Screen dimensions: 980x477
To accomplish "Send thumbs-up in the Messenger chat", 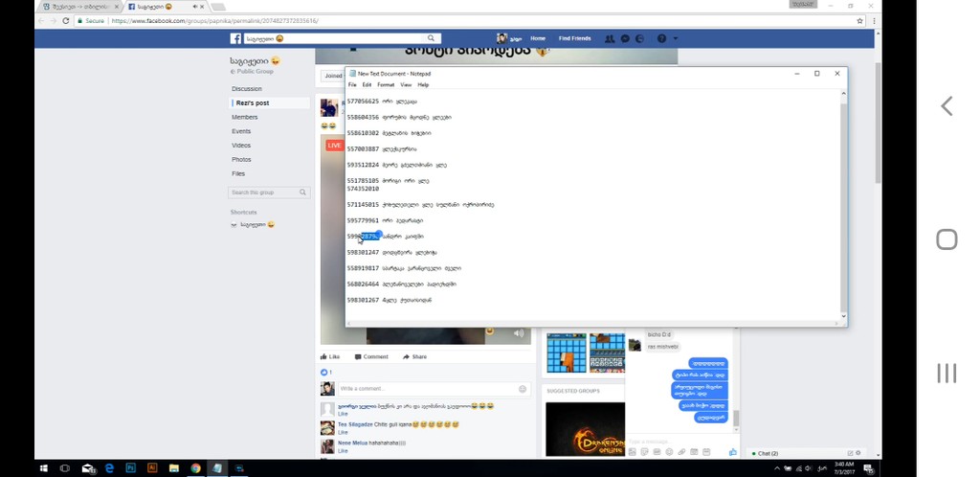I will tap(732, 452).
